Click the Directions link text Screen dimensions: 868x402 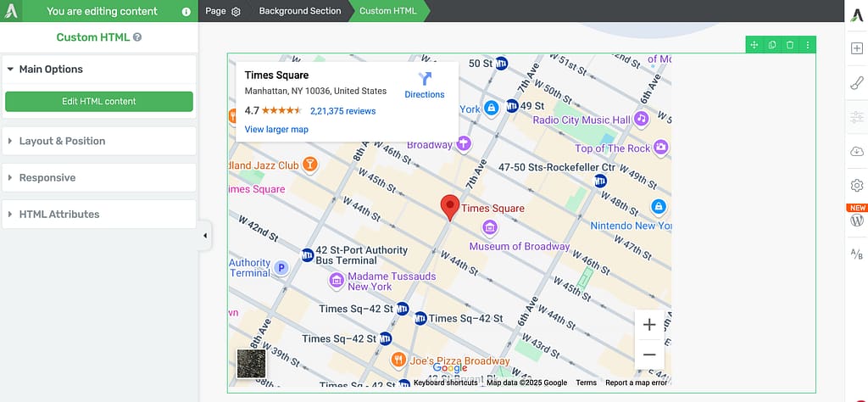(x=425, y=95)
